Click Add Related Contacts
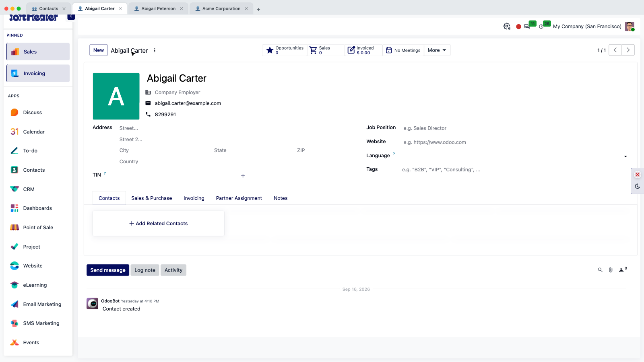 159,224
